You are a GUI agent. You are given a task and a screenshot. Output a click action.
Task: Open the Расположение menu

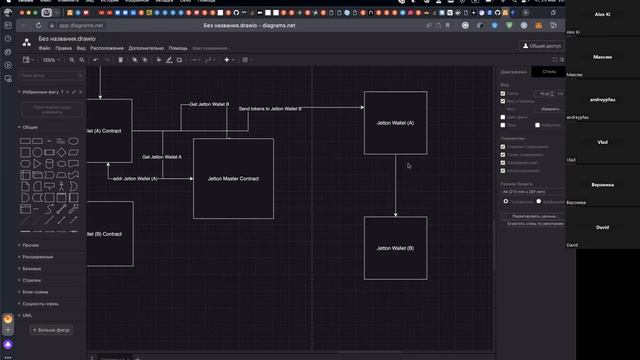click(x=107, y=48)
